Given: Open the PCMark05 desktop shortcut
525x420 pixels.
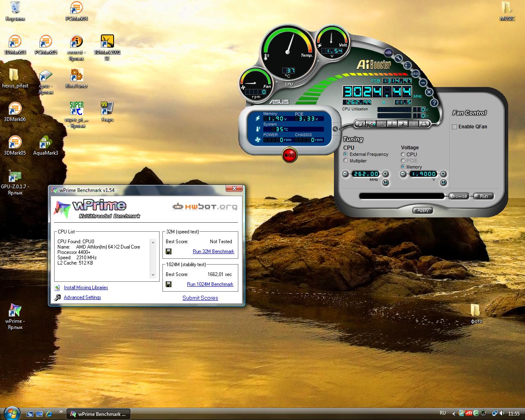Looking at the screenshot, I should coord(46,45).
